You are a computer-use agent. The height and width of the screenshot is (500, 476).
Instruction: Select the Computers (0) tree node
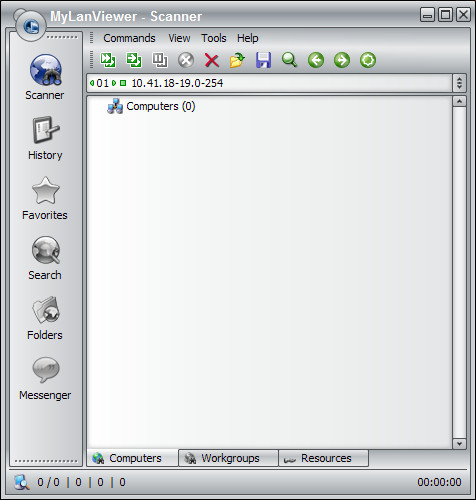point(161,106)
